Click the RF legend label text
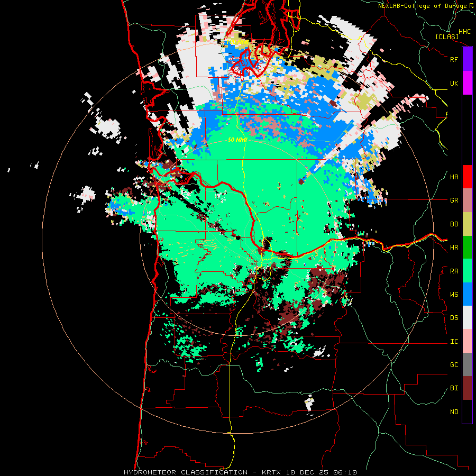 454,59
